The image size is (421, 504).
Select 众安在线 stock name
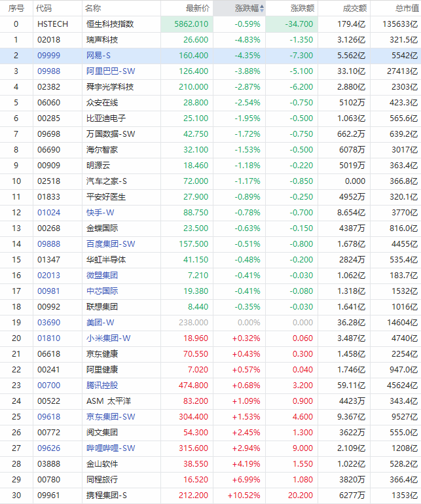pyautogui.click(x=102, y=103)
